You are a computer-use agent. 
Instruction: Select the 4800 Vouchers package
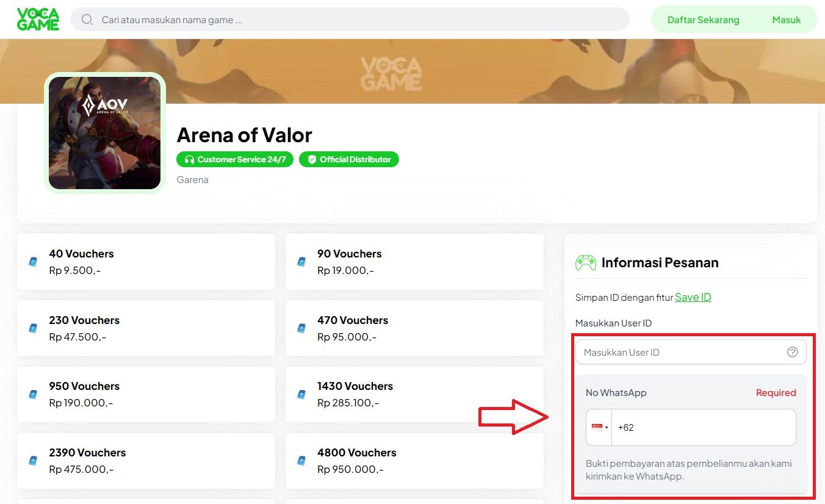414,461
